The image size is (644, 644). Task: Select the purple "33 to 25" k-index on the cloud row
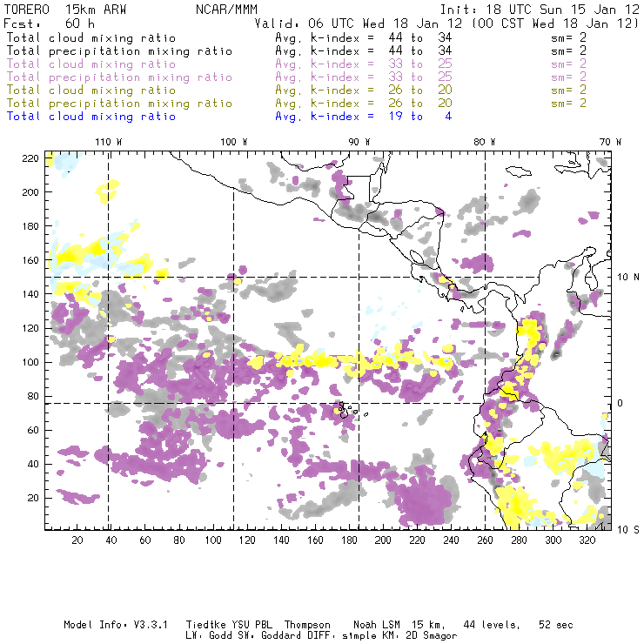pyautogui.click(x=420, y=64)
